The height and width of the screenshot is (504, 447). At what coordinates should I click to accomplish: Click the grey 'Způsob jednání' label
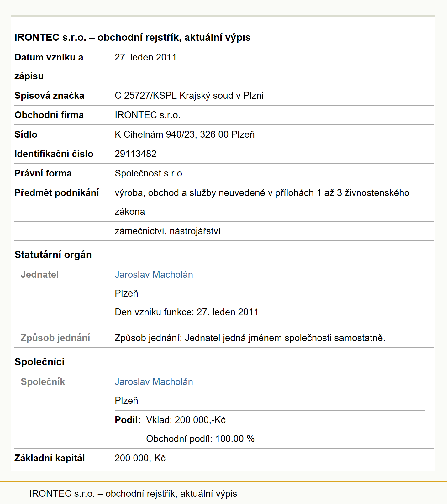click(55, 338)
